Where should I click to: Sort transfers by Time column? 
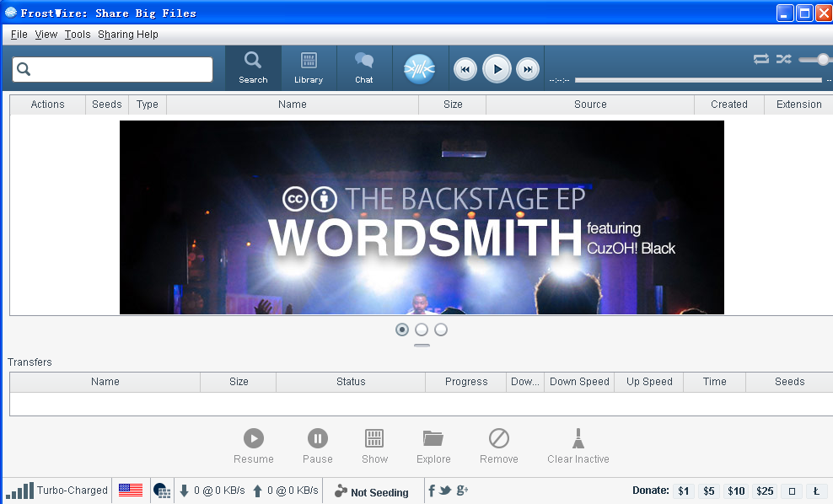point(714,382)
